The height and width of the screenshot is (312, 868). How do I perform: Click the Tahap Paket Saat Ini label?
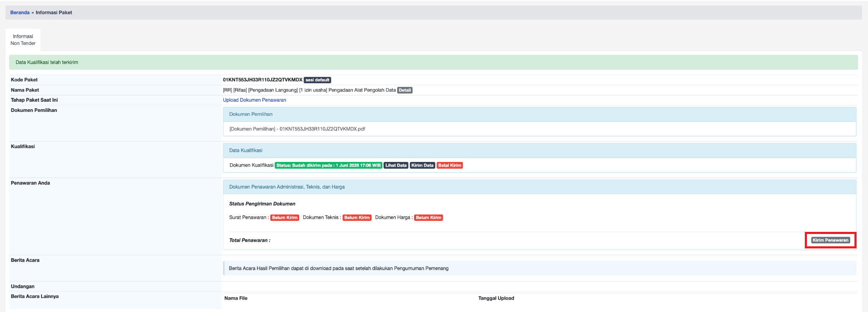point(34,100)
